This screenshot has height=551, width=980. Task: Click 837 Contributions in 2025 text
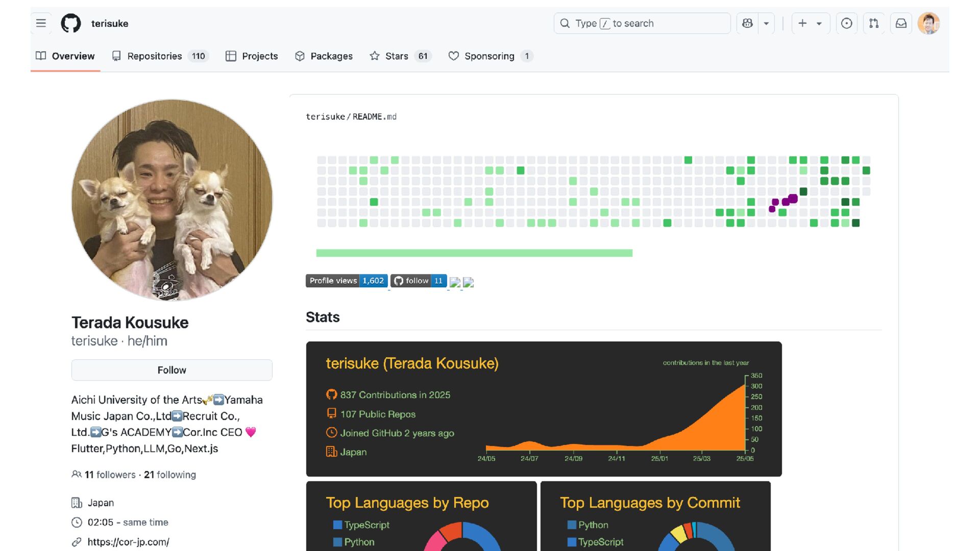[x=395, y=395]
